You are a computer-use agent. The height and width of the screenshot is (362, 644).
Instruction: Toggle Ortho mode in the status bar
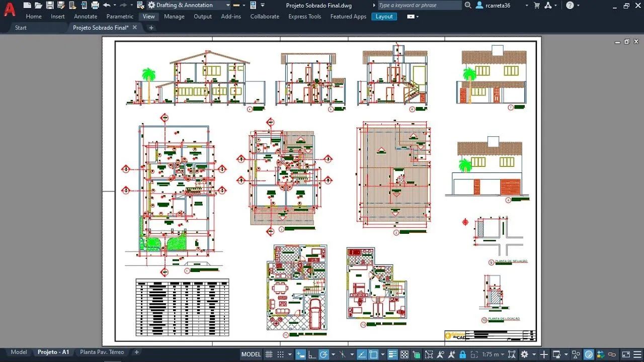[x=313, y=354]
